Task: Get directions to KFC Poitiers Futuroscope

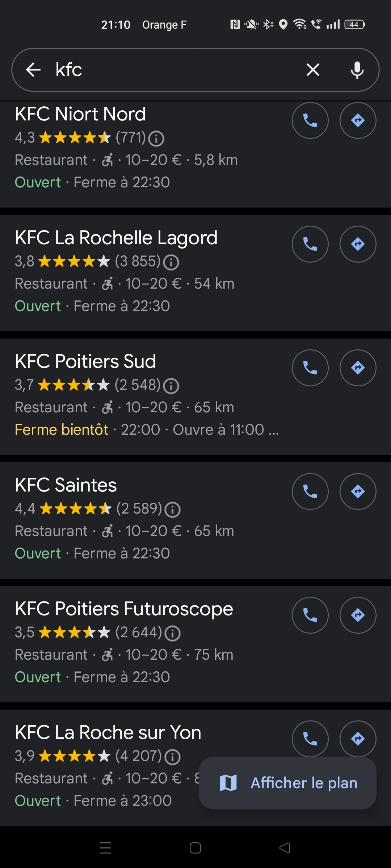Action: click(x=358, y=615)
